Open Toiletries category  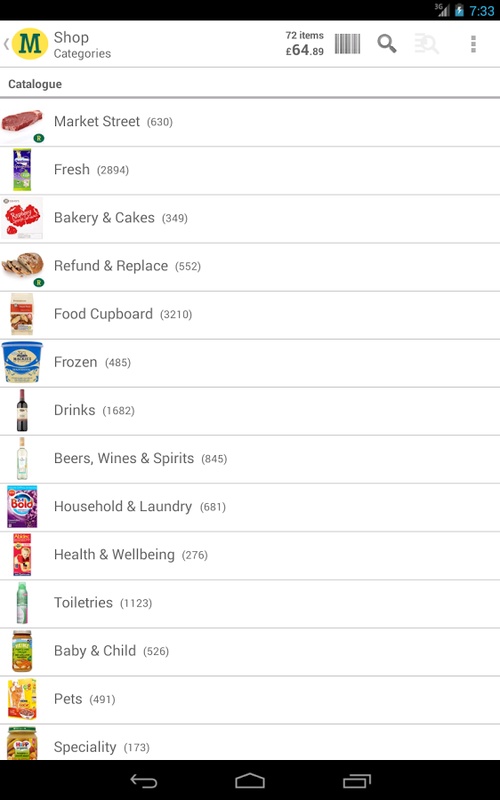pyautogui.click(x=250, y=603)
